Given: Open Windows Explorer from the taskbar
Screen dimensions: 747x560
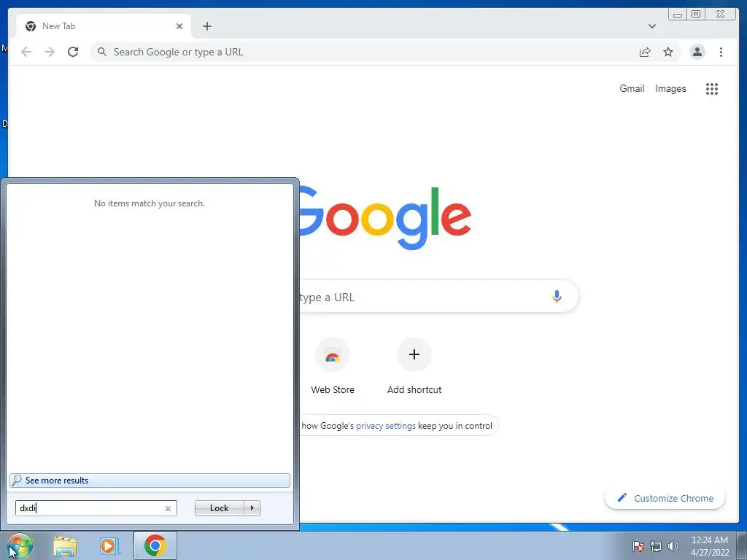Looking at the screenshot, I should tap(65, 546).
